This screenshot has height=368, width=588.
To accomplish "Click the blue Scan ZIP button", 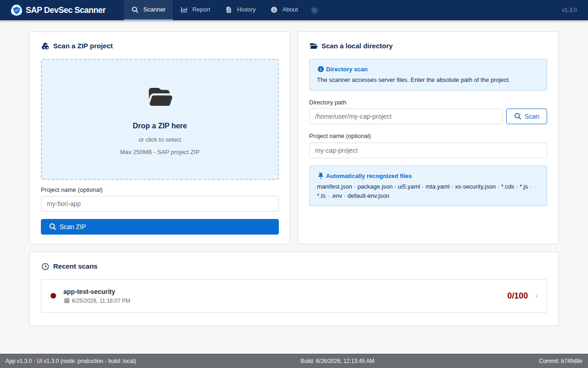I will 160,227.
